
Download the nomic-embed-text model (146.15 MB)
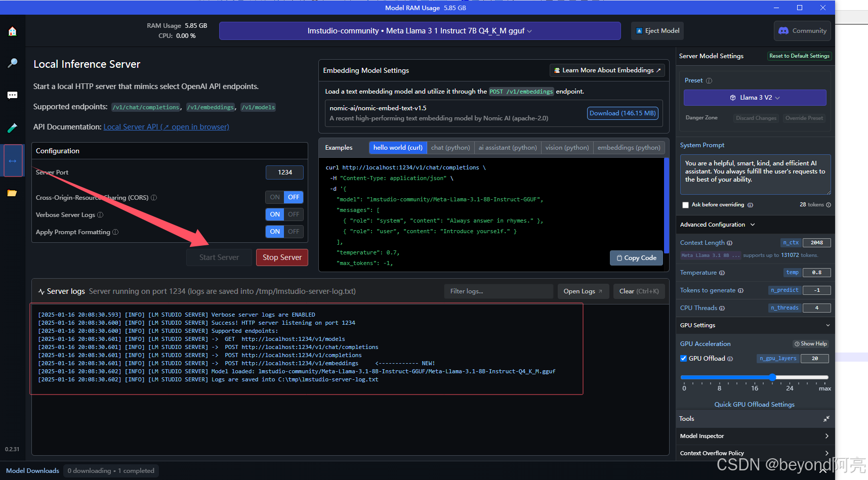[623, 113]
